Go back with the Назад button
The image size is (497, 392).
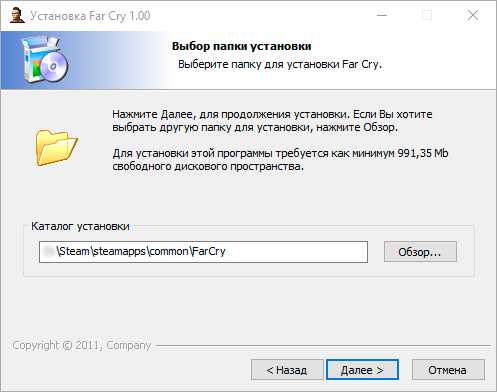(x=287, y=370)
